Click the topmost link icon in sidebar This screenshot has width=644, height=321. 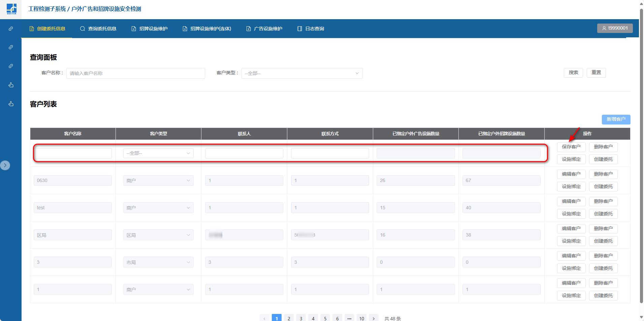[11, 29]
